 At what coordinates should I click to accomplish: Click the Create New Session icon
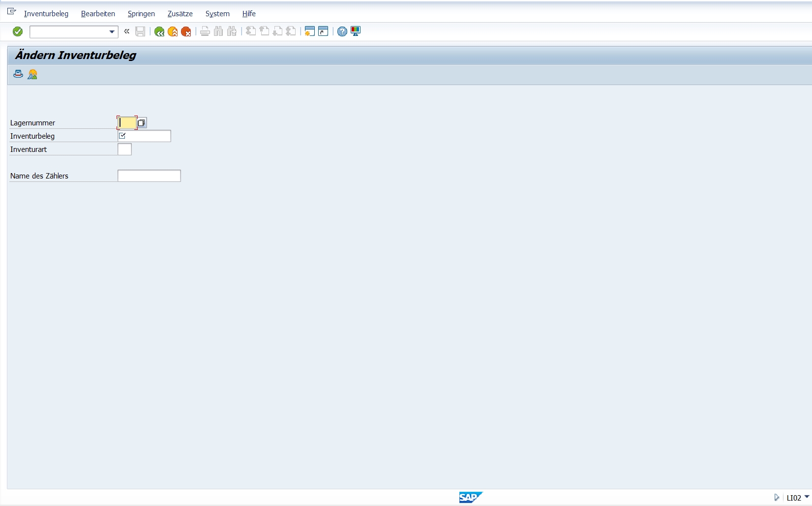(309, 31)
